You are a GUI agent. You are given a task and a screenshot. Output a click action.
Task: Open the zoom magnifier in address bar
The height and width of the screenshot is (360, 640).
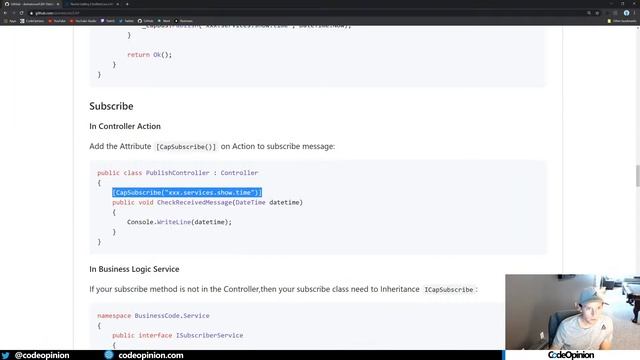[589, 13]
